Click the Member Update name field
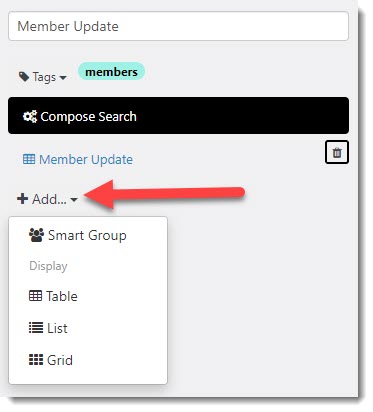The image size is (373, 412). tap(178, 26)
